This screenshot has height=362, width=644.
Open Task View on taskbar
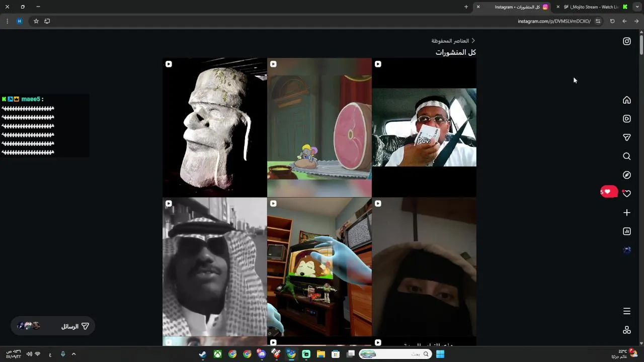[x=350, y=354]
